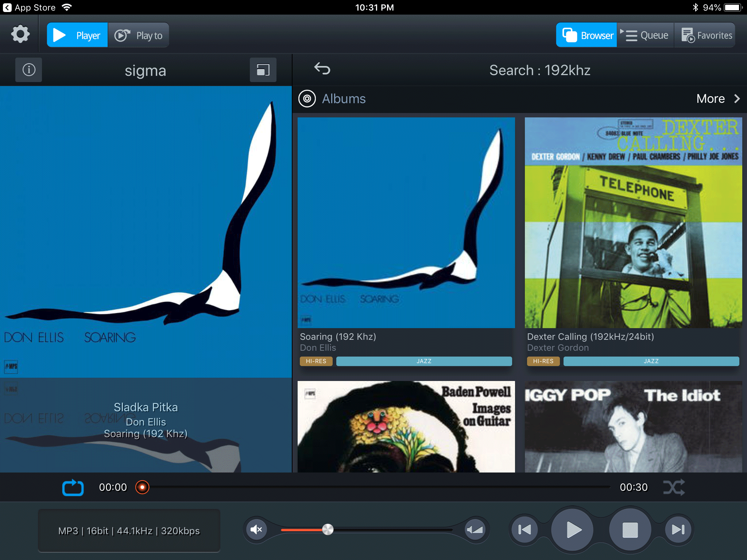Viewport: 747px width, 560px height.
Task: Click the volume slider knob
Action: click(328, 529)
